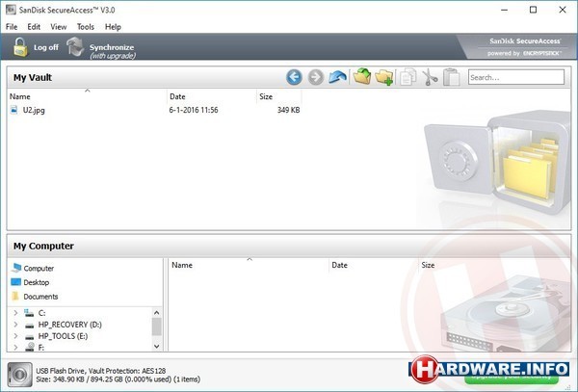Click the Paste clipboard icon

451,77
